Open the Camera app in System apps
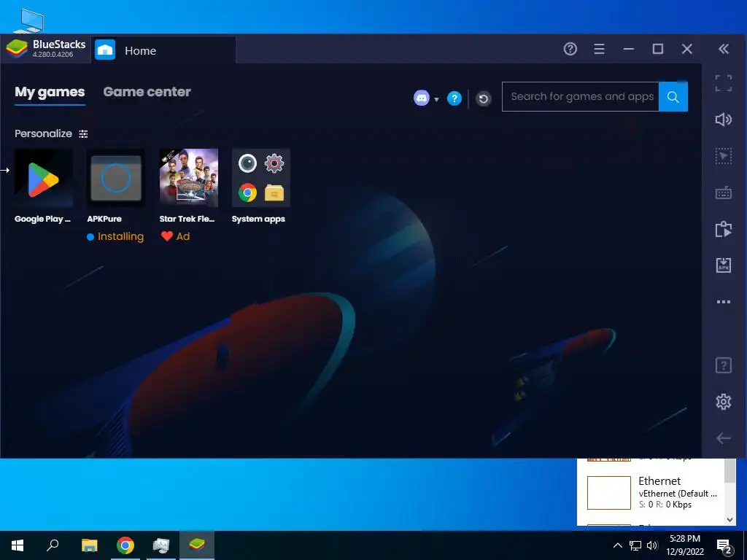The width and height of the screenshot is (747, 560). [248, 163]
